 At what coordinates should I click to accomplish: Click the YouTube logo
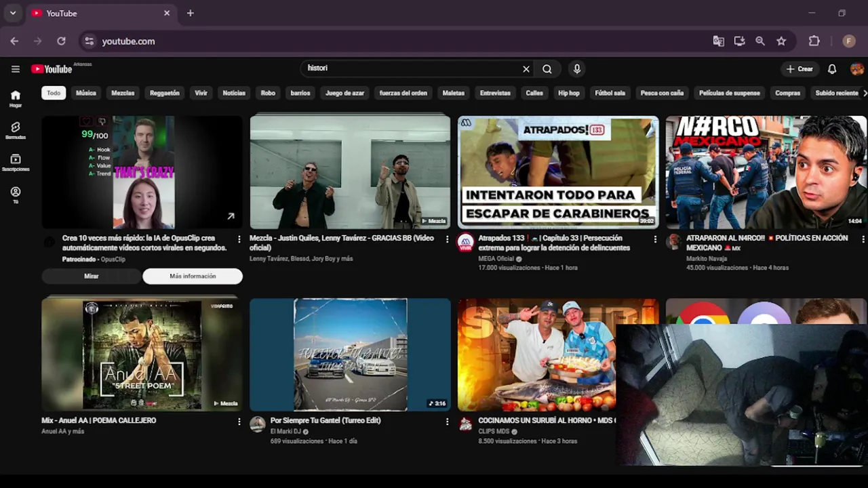click(x=52, y=69)
